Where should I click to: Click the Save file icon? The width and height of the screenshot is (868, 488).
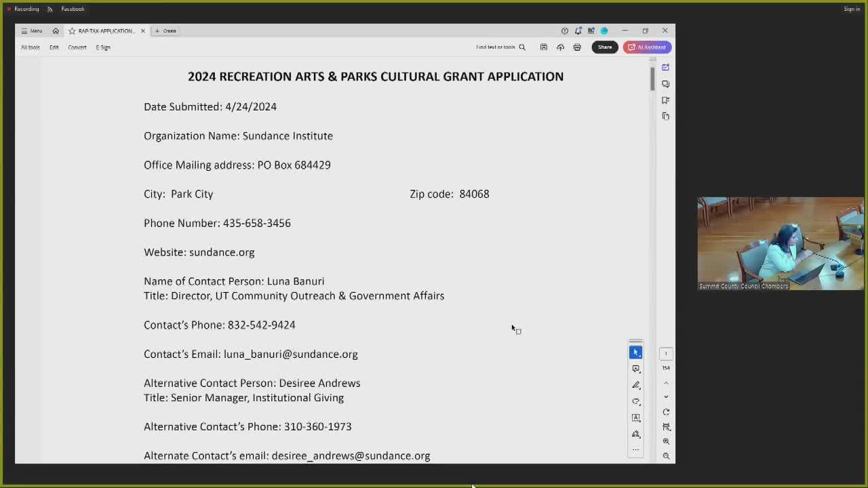point(543,47)
